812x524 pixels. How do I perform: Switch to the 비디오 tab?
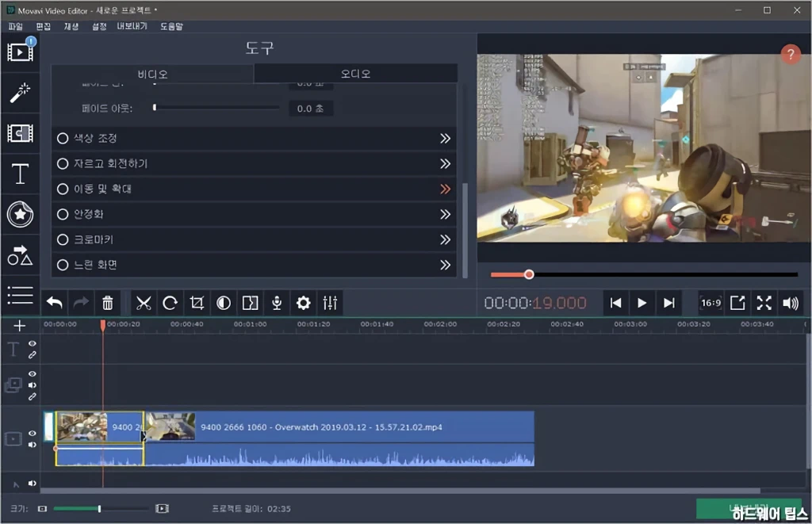pyautogui.click(x=152, y=74)
